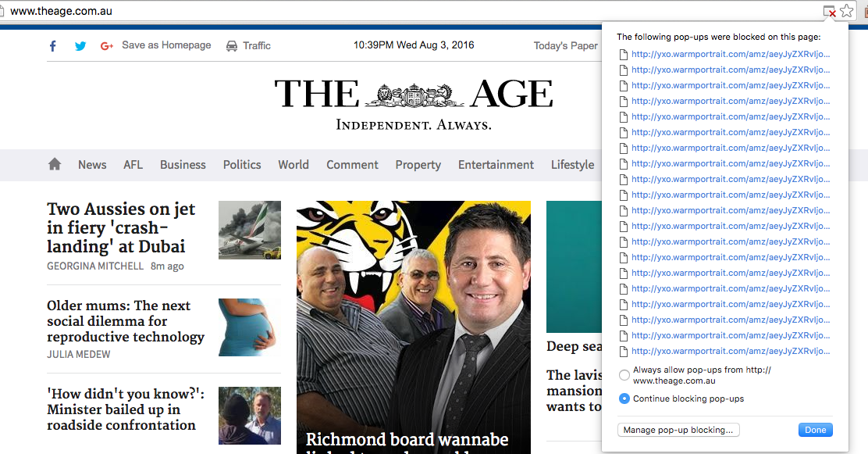This screenshot has width=868, height=454.
Task: Open Manage pop-up blocking settings
Action: click(678, 430)
